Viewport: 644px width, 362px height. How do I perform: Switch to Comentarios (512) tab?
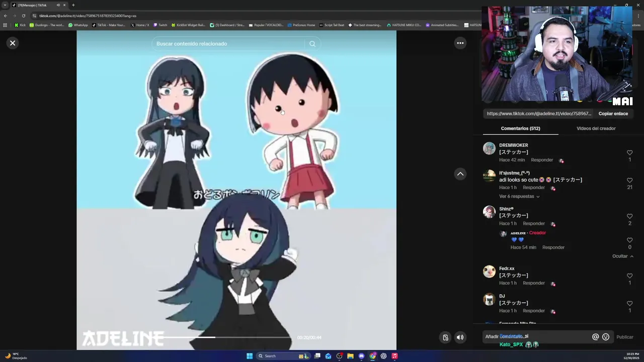(x=520, y=128)
